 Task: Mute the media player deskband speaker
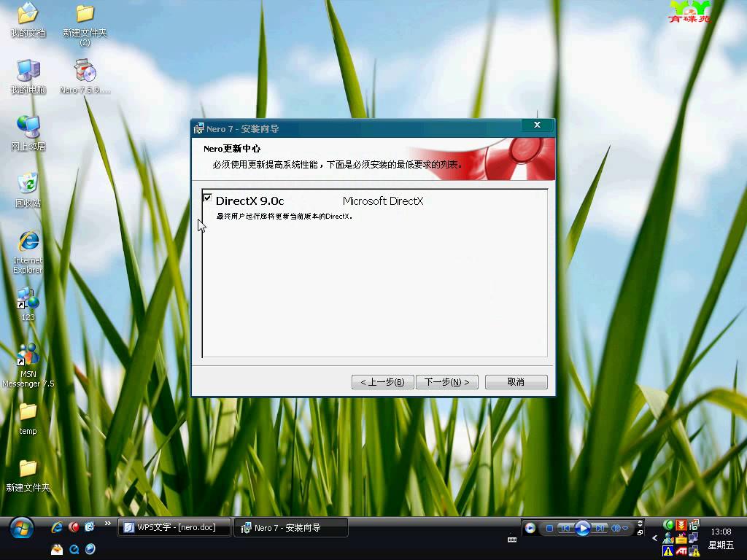[x=616, y=528]
